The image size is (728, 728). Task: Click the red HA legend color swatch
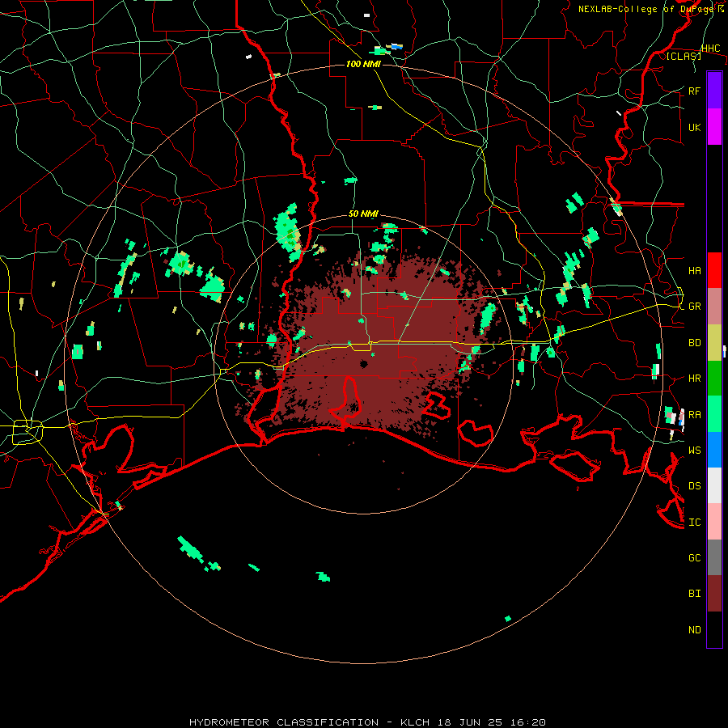(x=714, y=270)
